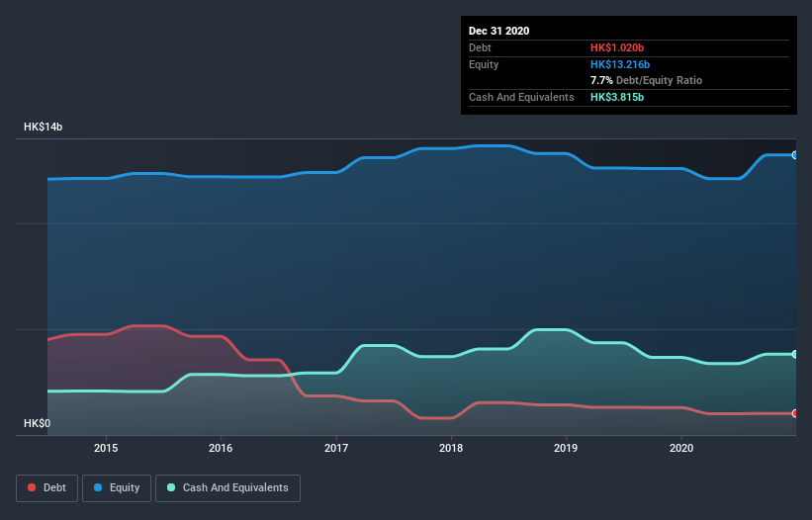
Task: Click the Debt label in the tooltip
Action: tap(480, 47)
